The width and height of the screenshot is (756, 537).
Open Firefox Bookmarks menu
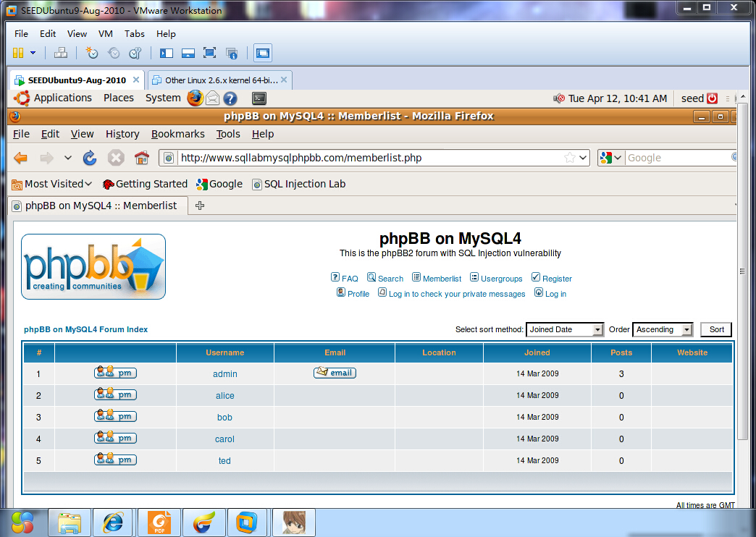(178, 134)
